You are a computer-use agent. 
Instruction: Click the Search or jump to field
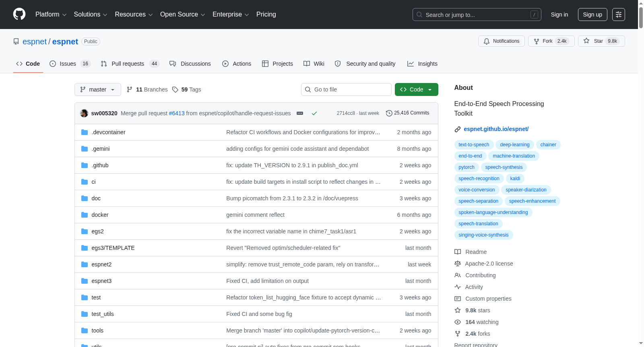tap(477, 15)
